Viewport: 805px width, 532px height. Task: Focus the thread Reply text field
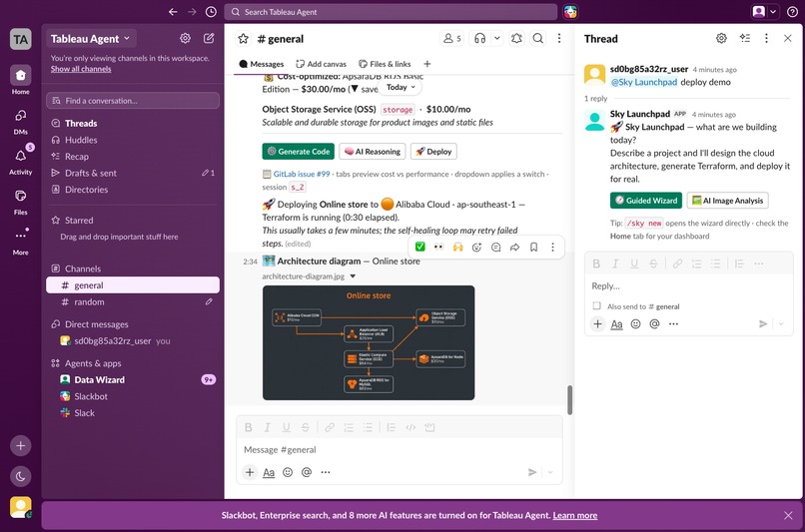point(688,286)
